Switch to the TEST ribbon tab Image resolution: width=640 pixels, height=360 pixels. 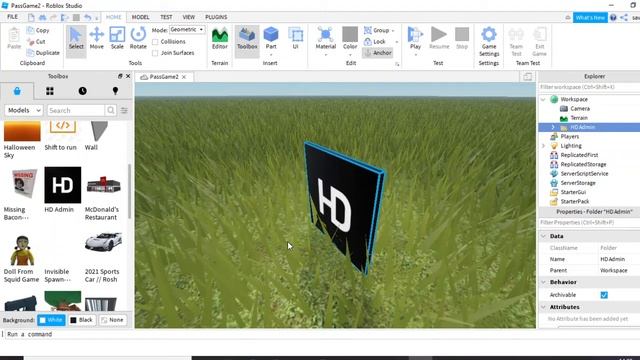pyautogui.click(x=166, y=17)
